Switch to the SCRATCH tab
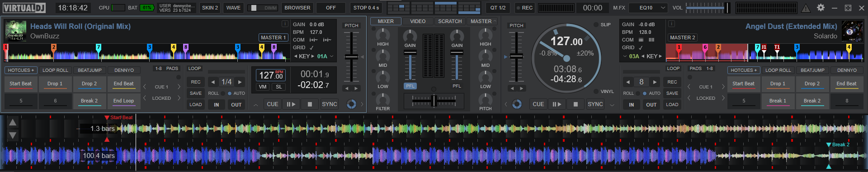 point(450,21)
